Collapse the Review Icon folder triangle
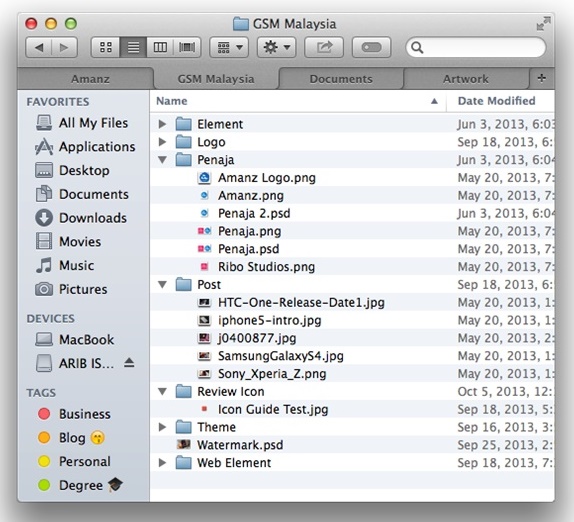 click(162, 392)
